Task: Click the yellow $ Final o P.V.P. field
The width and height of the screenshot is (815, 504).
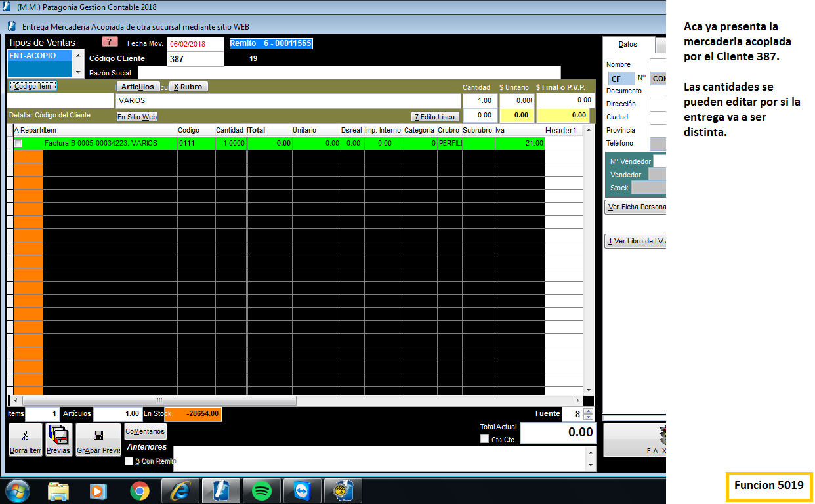Action: pos(565,115)
